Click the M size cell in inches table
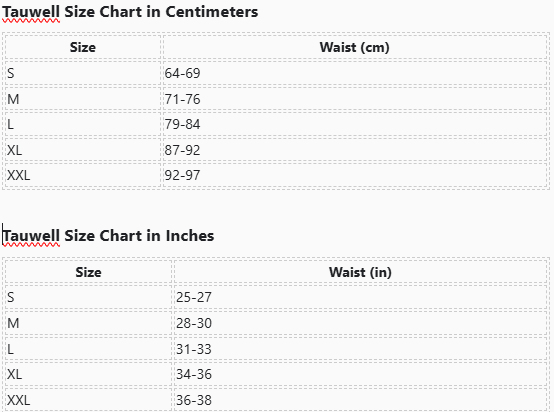The width and height of the screenshot is (554, 412). (x=88, y=323)
